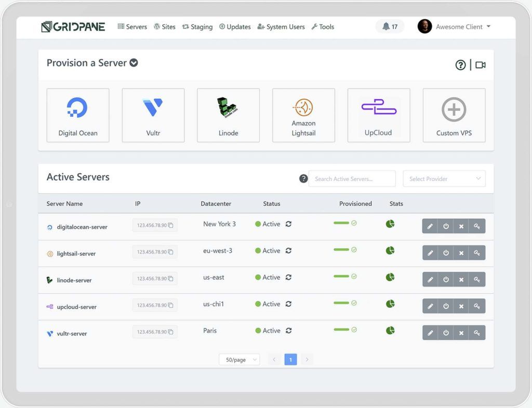This screenshot has width=532, height=408.
Task: Click the provisioned progress bar for linode-server
Action: [x=341, y=276]
